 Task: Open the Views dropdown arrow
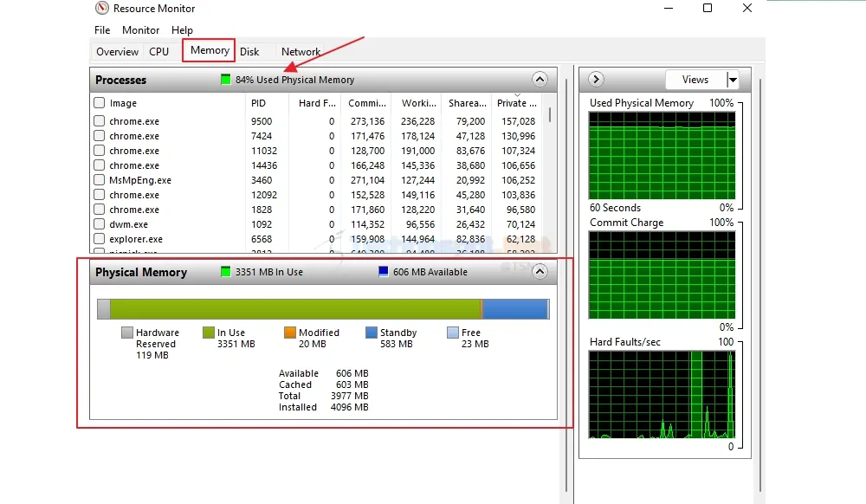click(733, 80)
